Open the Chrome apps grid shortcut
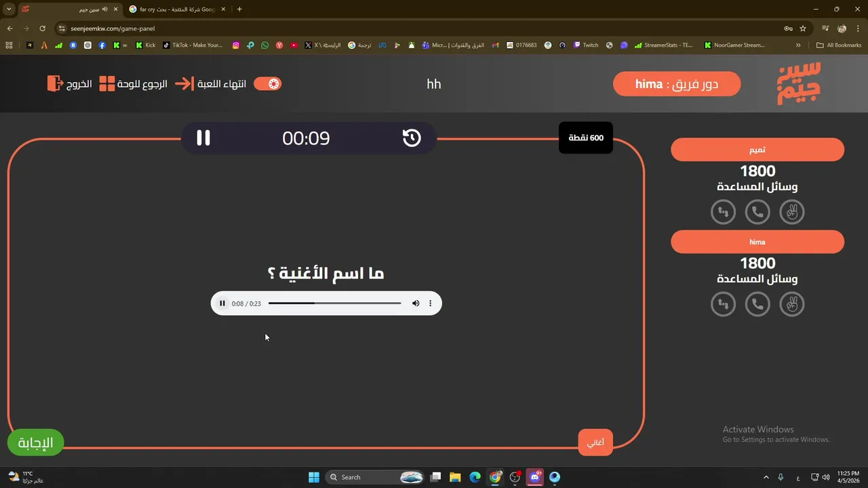 9,45
